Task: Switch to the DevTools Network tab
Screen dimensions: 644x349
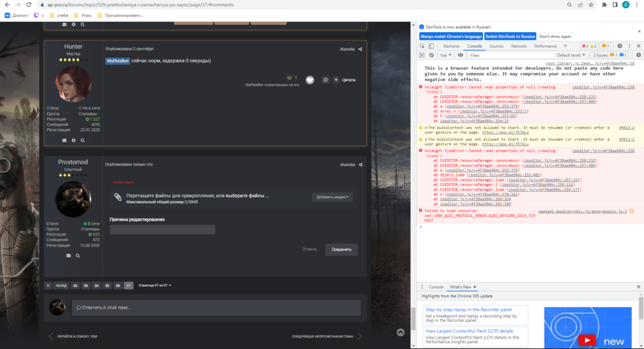Action: click(518, 46)
